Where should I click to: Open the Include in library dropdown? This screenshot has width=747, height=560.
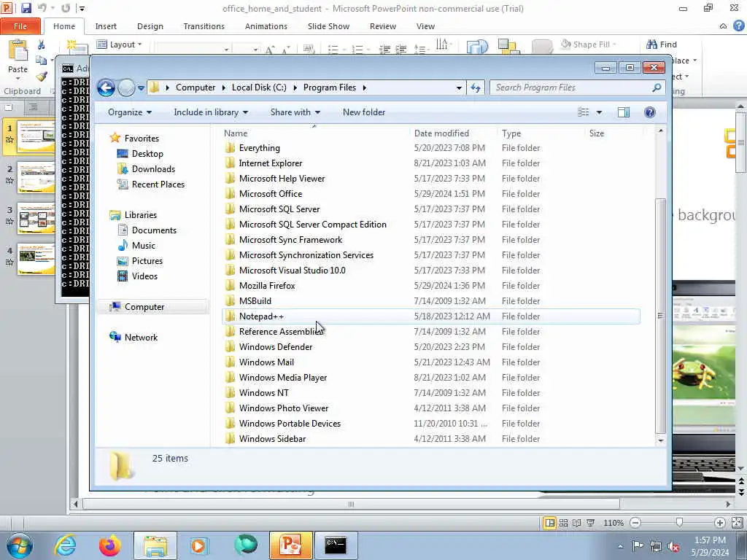pyautogui.click(x=211, y=112)
